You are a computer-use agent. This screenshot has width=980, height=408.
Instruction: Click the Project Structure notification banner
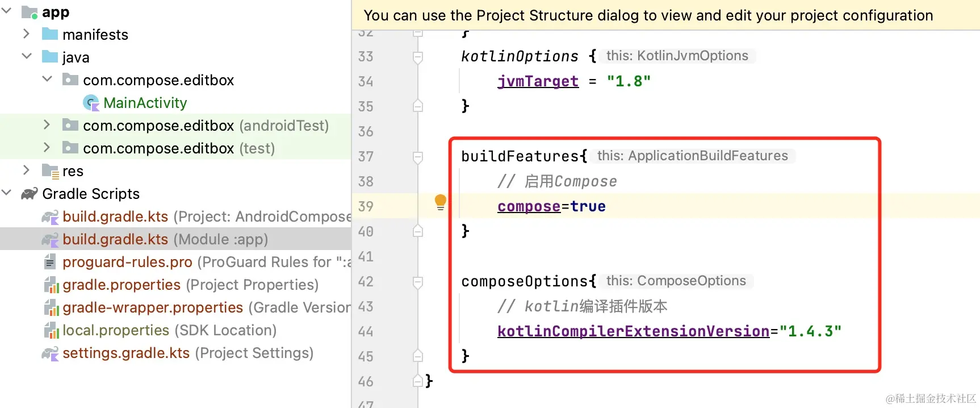648,15
